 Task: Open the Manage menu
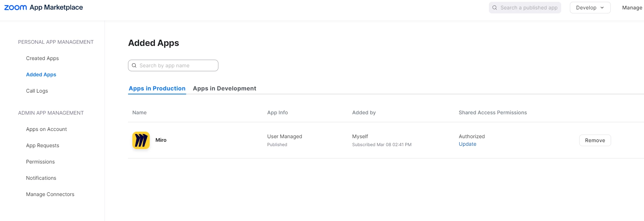coord(632,8)
